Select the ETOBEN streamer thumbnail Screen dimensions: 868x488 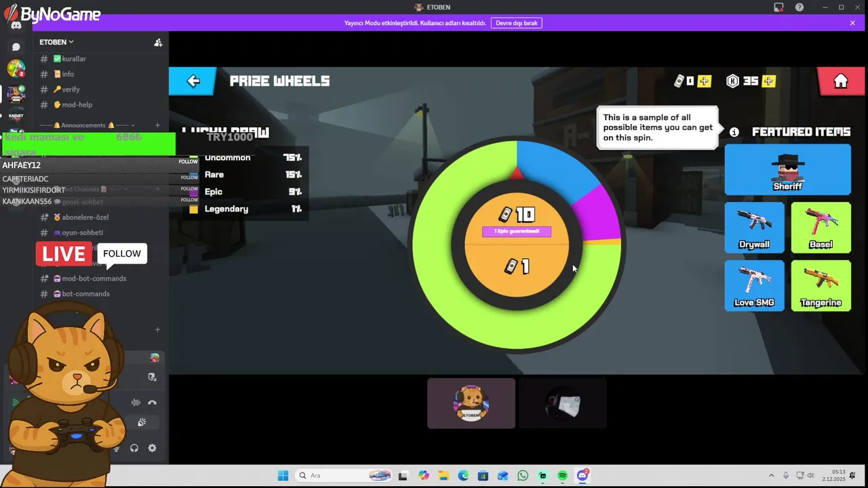point(471,403)
